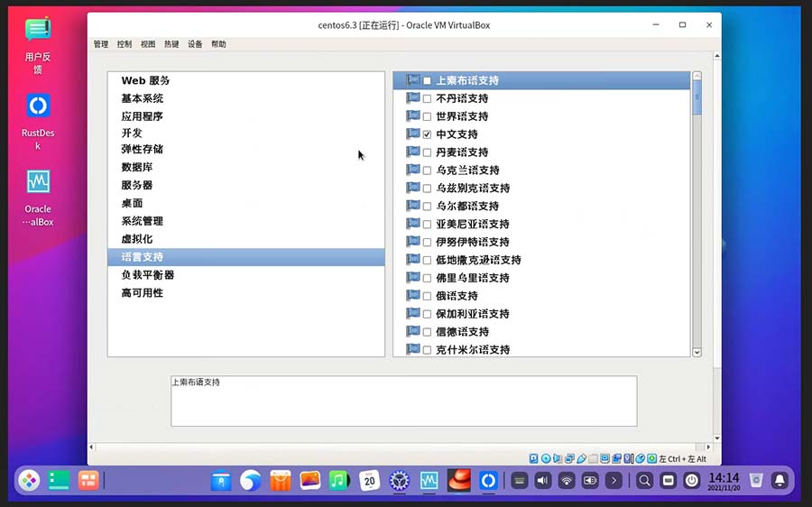
Task: Check the 丹麦语支持 checkbox
Action: coord(428,152)
